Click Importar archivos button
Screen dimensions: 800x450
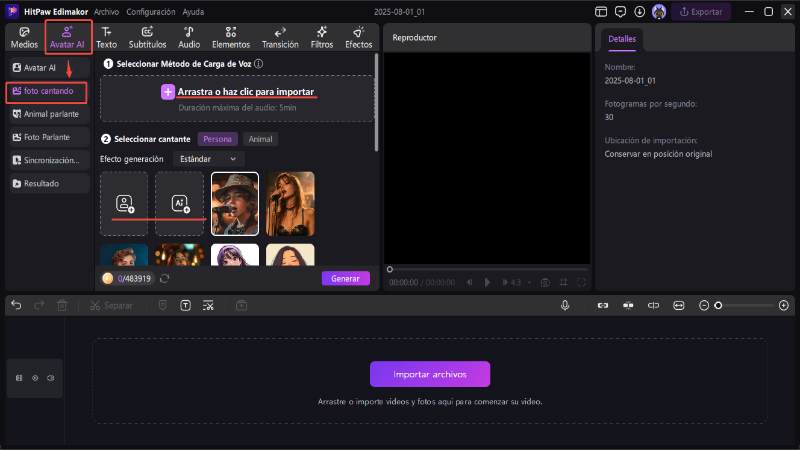[430, 374]
